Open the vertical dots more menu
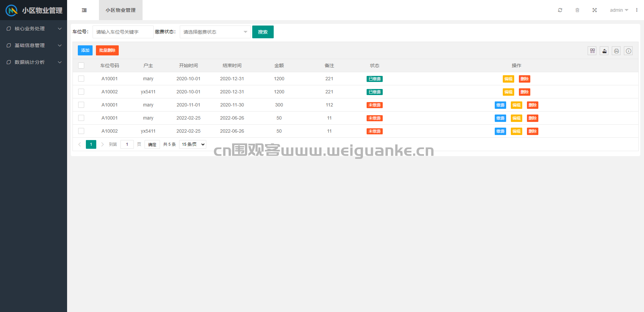Screen dimensions: 644x312 637,10
